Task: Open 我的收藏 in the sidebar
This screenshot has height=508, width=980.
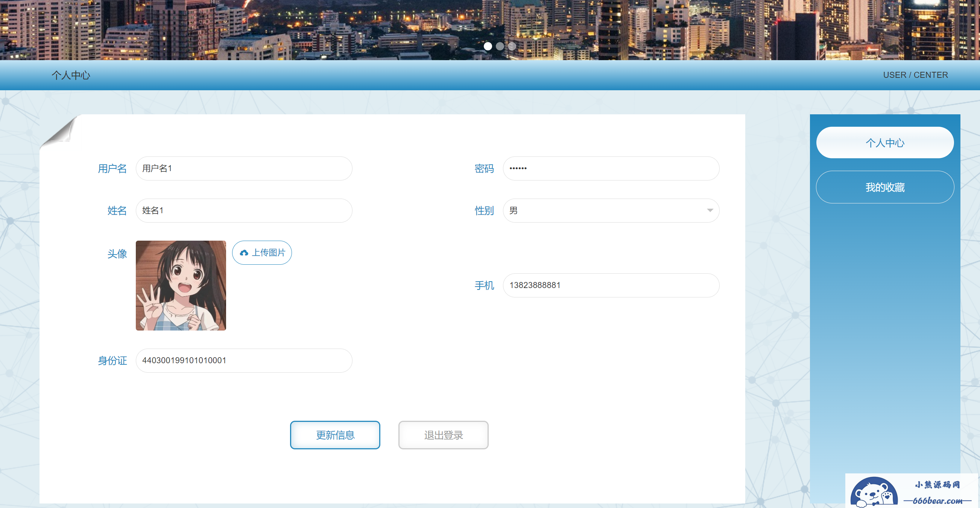Action: pos(885,187)
